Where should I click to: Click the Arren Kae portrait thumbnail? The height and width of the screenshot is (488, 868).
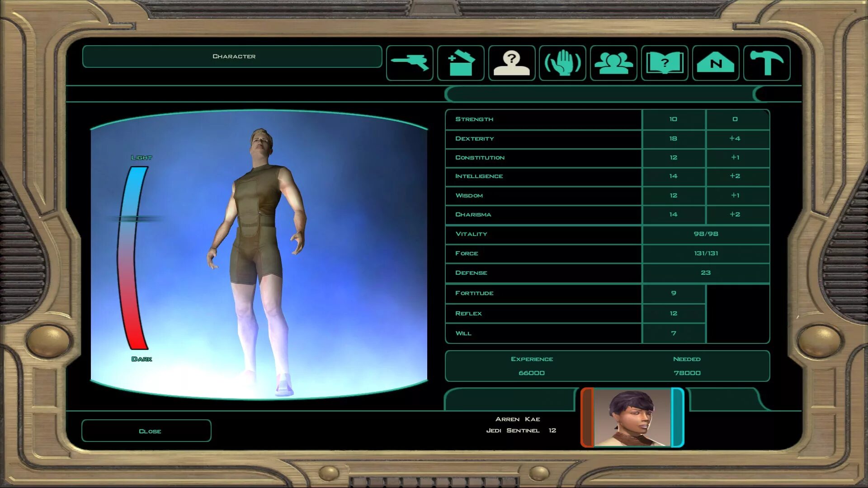click(632, 418)
